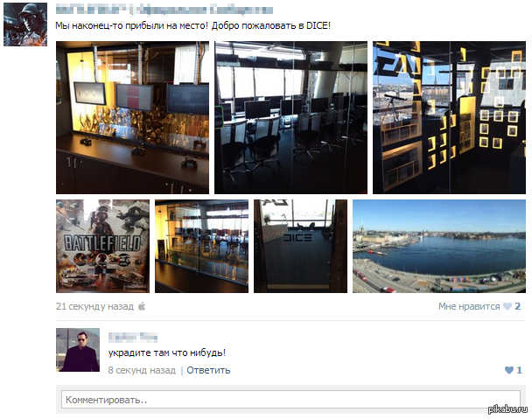Click the Apple device icon beside the timestamp
Viewport: 532px width, 419px height.
(x=142, y=306)
